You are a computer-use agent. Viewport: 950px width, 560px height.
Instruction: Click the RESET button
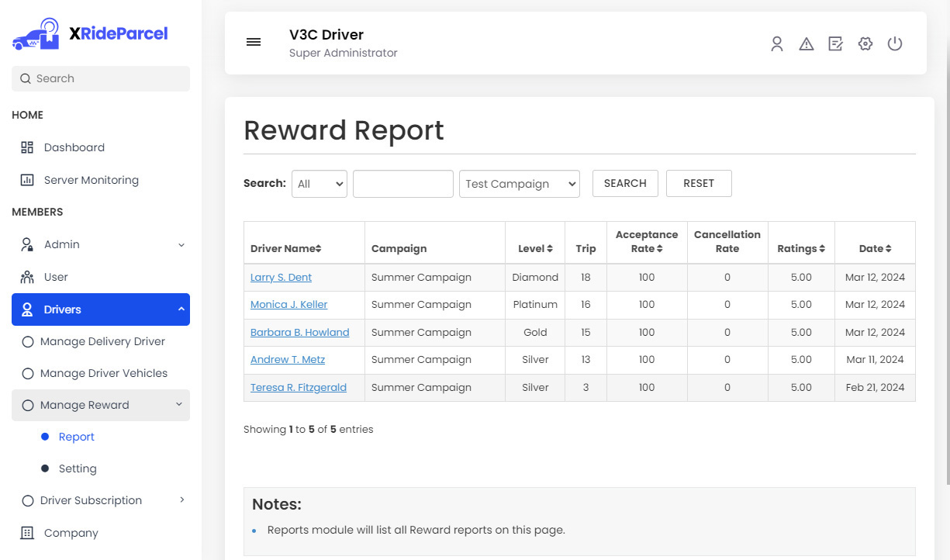click(698, 184)
